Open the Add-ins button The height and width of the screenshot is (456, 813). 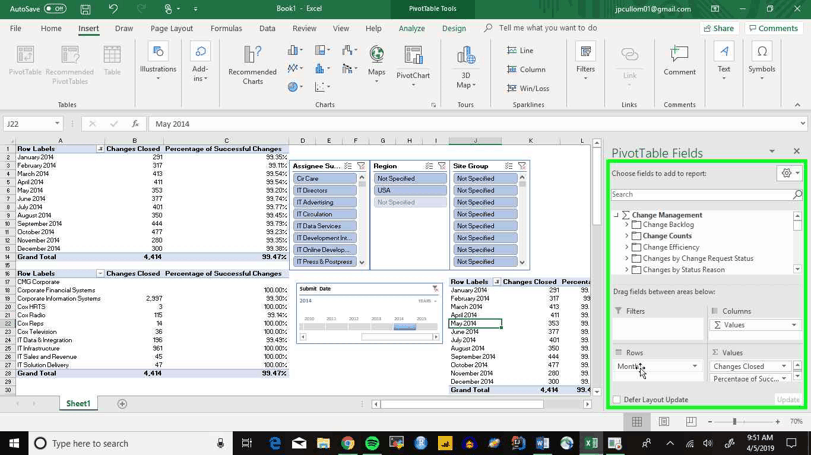pyautogui.click(x=200, y=62)
